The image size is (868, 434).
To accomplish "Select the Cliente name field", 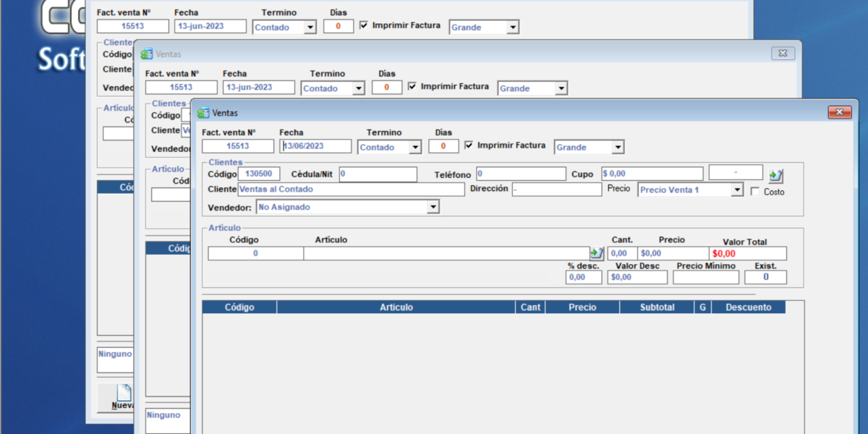I will pyautogui.click(x=351, y=190).
